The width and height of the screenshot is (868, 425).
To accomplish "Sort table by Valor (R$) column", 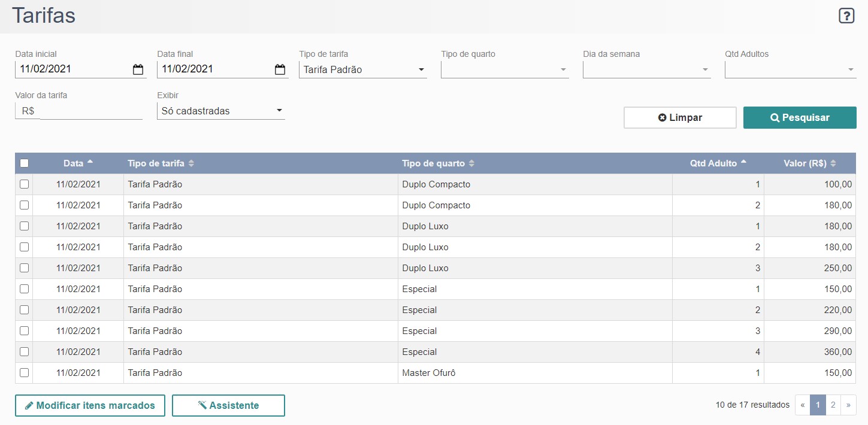I will pos(833,163).
